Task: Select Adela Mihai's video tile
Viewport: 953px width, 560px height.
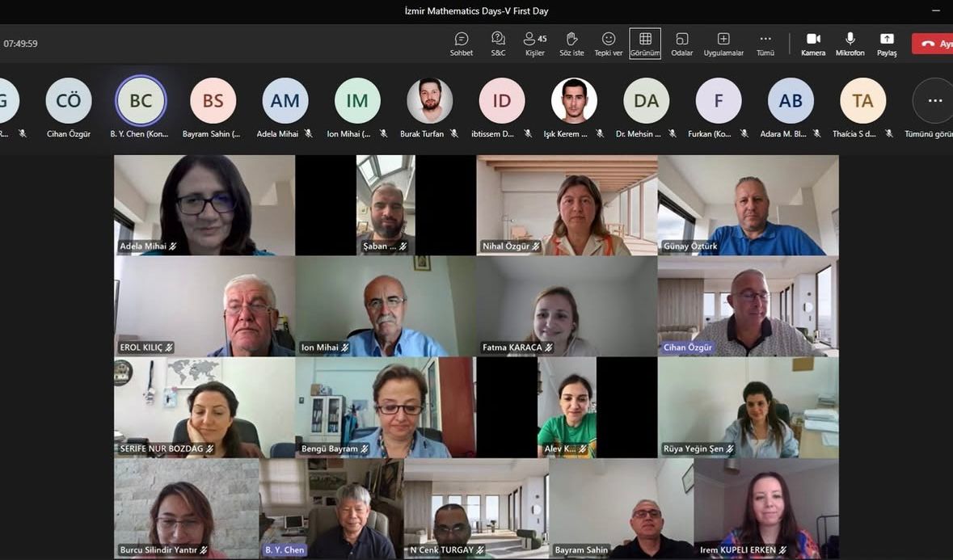Action: click(x=205, y=205)
